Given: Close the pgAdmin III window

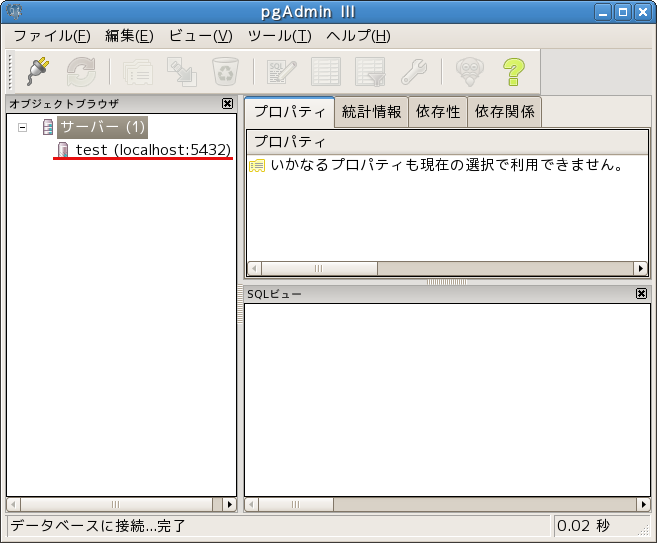Looking at the screenshot, I should 643,12.
